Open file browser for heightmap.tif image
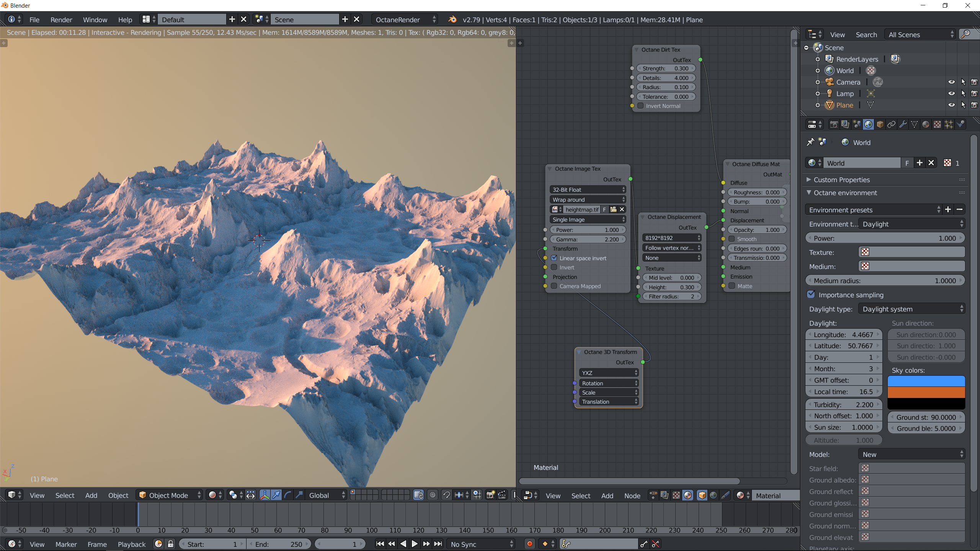Viewport: 980px width, 551px height. click(x=613, y=209)
